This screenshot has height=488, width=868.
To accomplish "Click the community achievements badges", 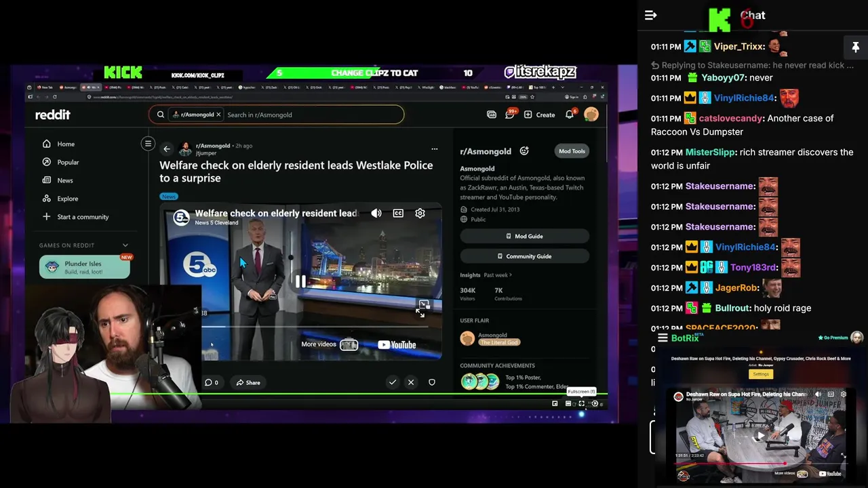I will point(480,382).
